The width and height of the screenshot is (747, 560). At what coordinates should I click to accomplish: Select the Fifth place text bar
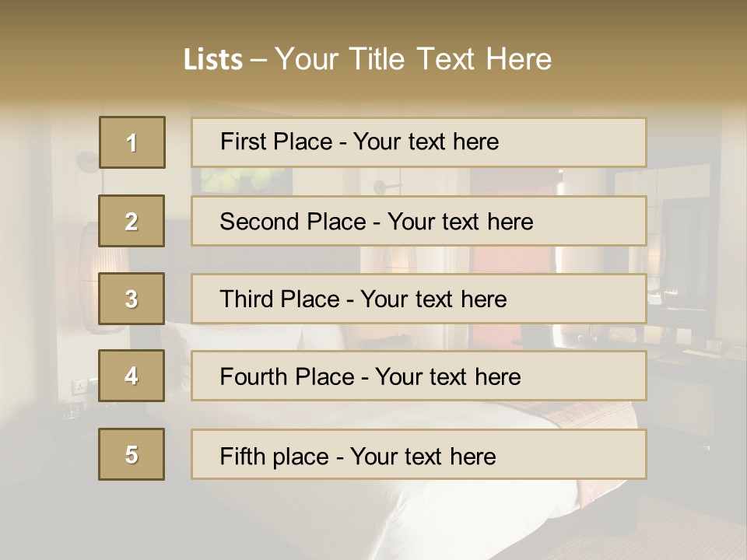coord(419,455)
